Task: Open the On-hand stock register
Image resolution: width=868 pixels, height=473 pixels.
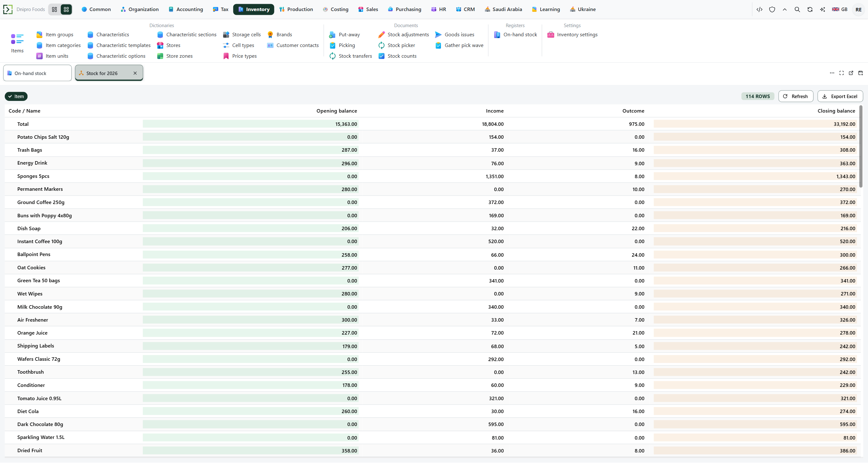Action: pyautogui.click(x=515, y=35)
